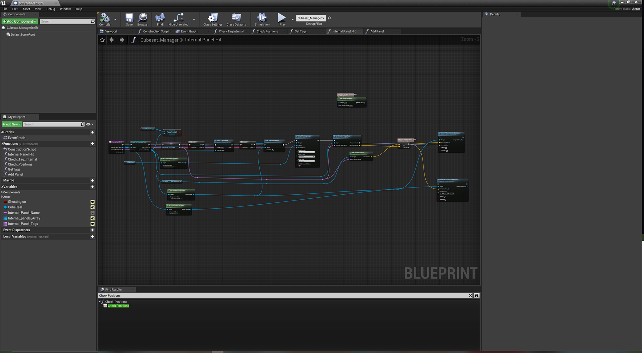Play the level in editor

[282, 19]
